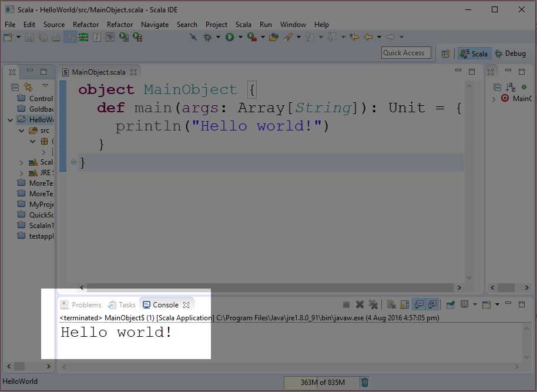Collapse the src folder node

(x=22, y=130)
